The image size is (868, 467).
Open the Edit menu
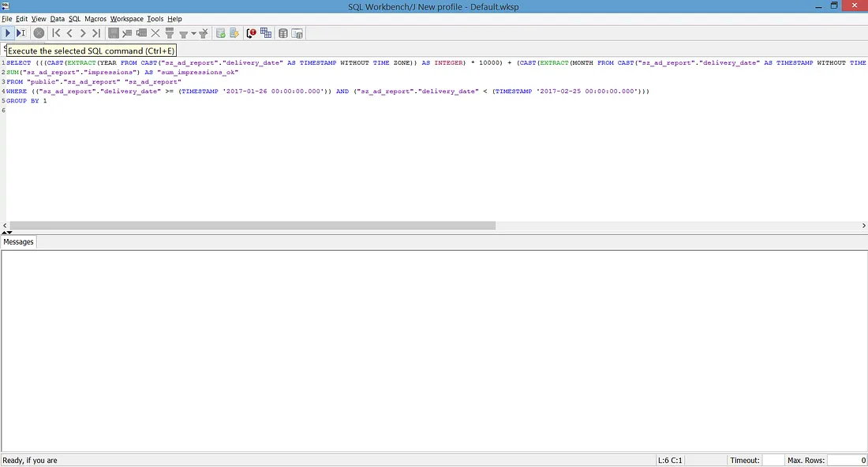(21, 19)
